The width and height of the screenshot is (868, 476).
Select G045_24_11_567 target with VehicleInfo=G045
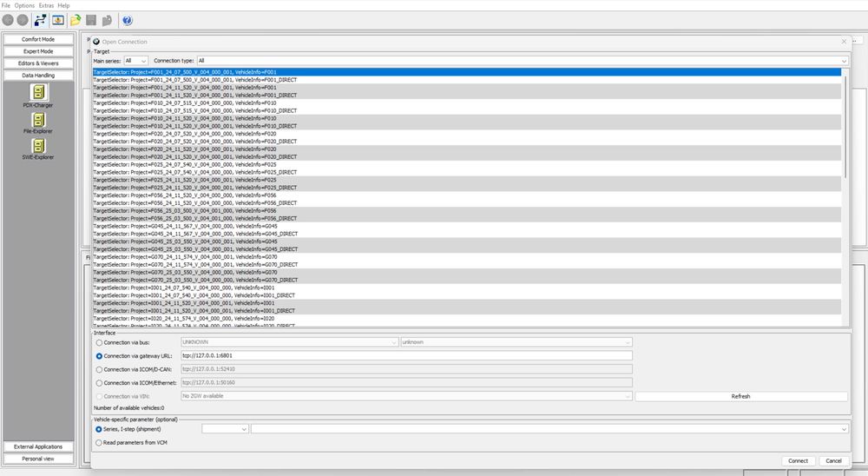point(467,226)
